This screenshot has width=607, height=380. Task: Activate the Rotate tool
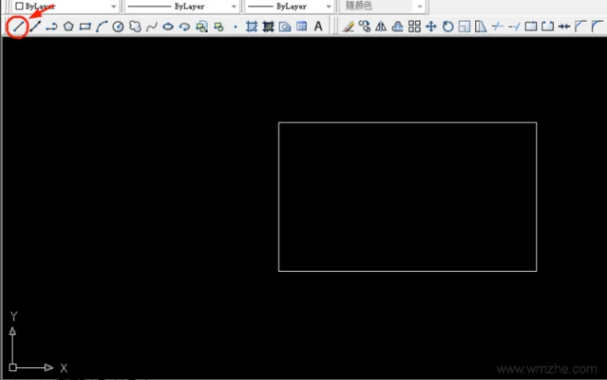coord(448,27)
